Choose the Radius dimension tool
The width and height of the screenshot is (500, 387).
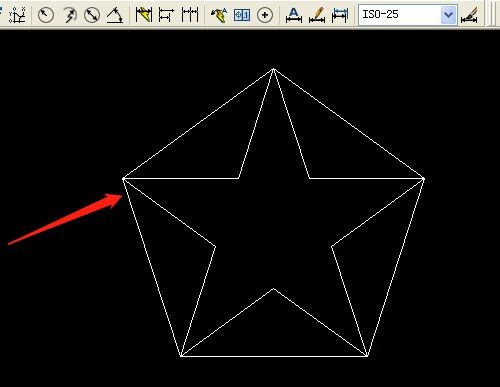click(46, 15)
